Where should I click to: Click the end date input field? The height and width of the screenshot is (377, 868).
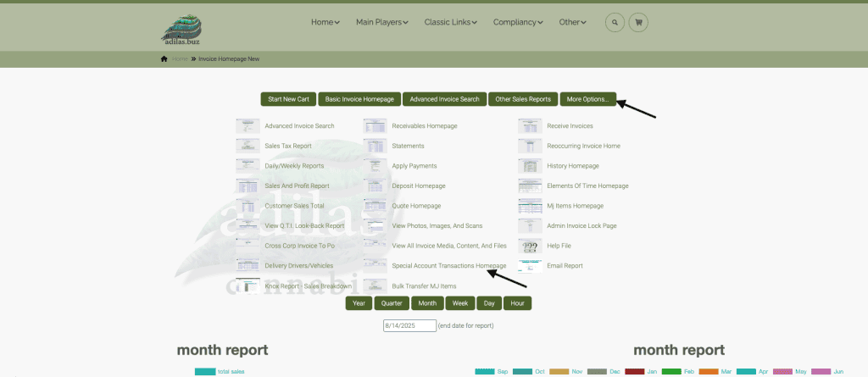(x=409, y=325)
